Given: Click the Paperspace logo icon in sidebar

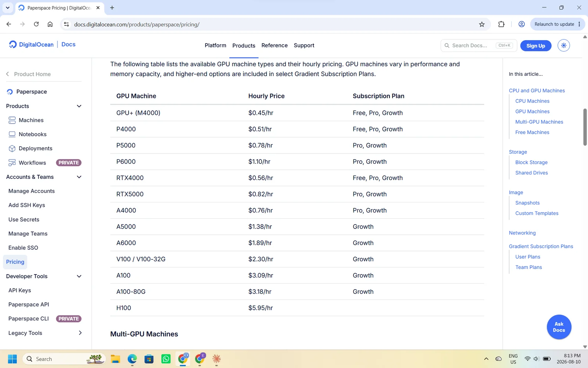Looking at the screenshot, I should 10,92.
